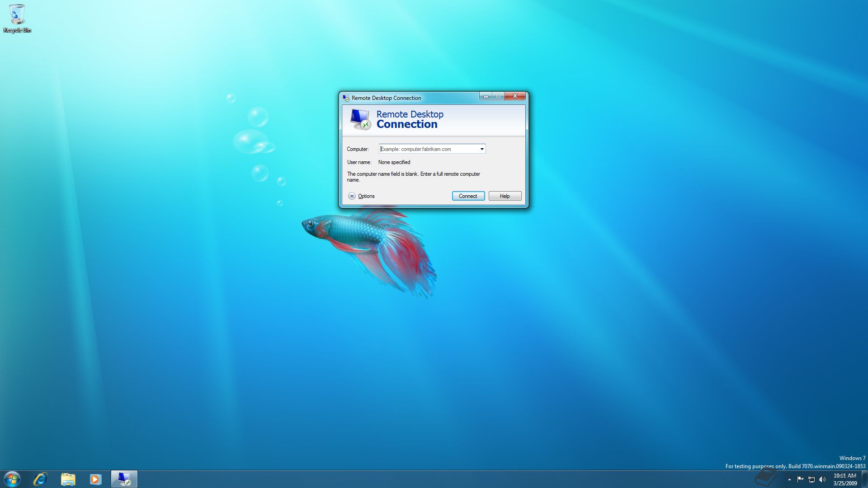Open the Recycle Bin desktop icon
868x488 pixels.
17,19
